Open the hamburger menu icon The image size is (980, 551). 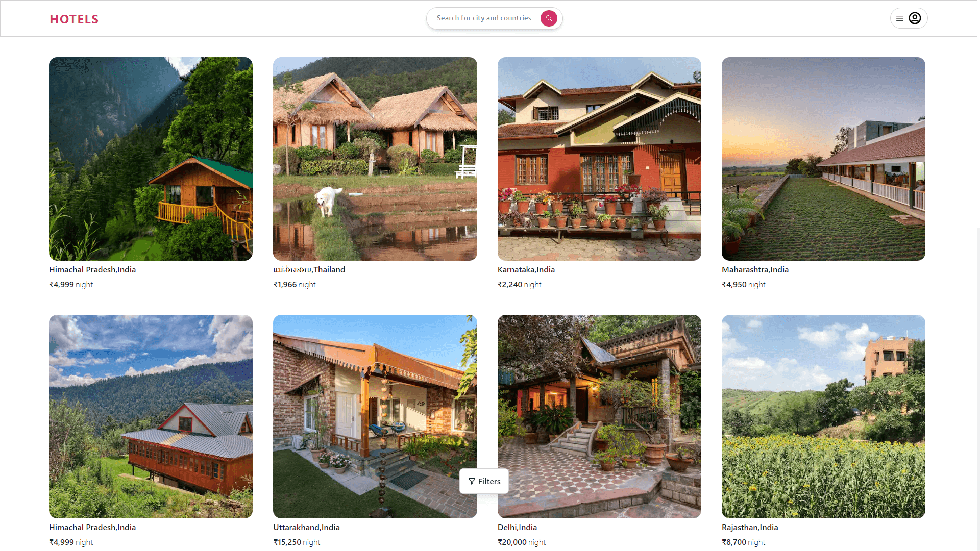[x=900, y=18]
